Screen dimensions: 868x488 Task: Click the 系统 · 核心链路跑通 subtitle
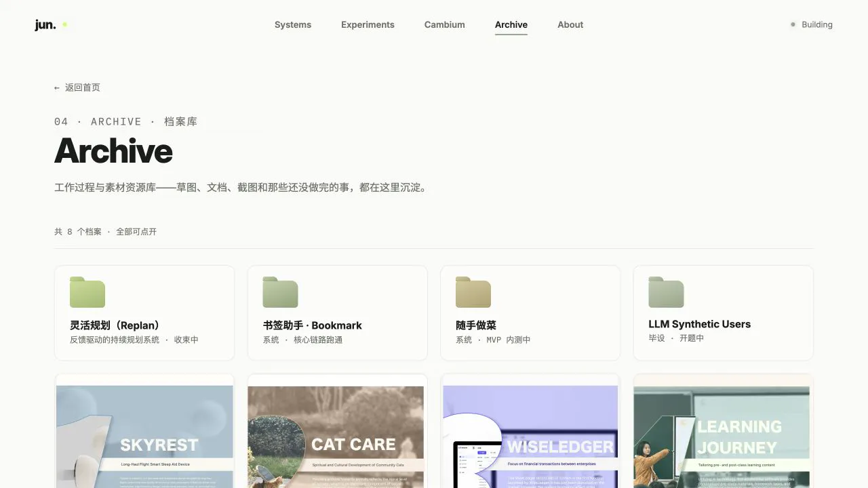click(303, 340)
